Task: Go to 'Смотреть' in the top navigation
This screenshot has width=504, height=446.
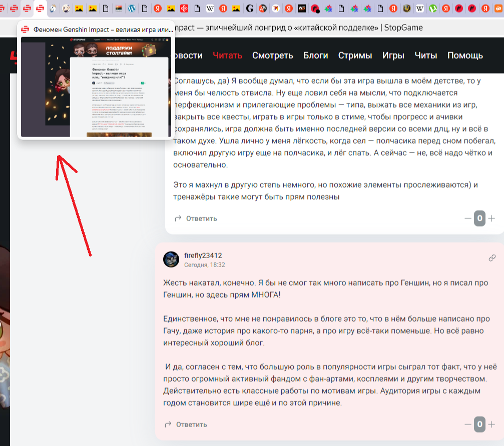Action: tap(273, 55)
